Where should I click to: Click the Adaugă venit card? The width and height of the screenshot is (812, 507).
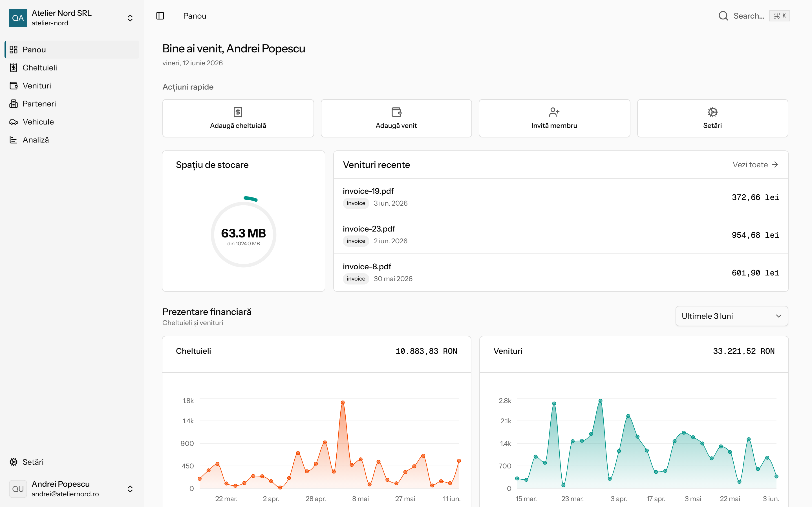pyautogui.click(x=396, y=118)
